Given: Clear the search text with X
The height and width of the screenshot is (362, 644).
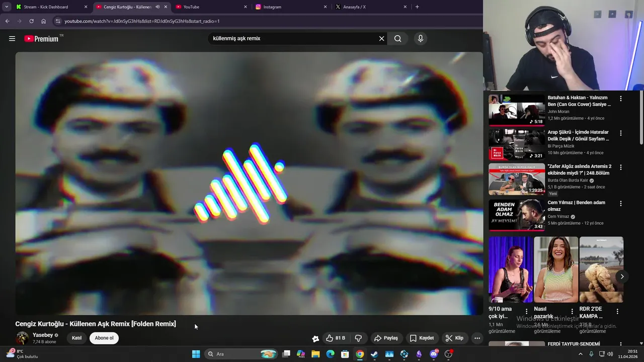Looking at the screenshot, I should [381, 39].
